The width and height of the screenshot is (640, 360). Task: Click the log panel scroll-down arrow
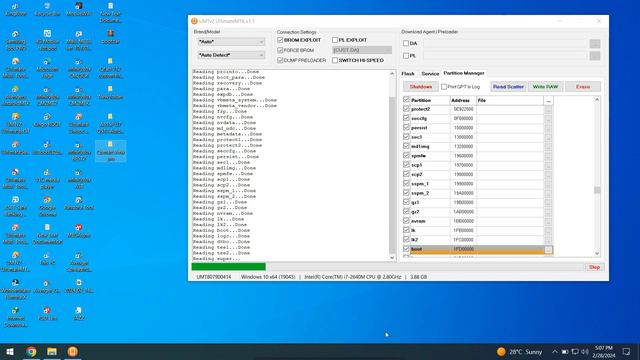392,258
